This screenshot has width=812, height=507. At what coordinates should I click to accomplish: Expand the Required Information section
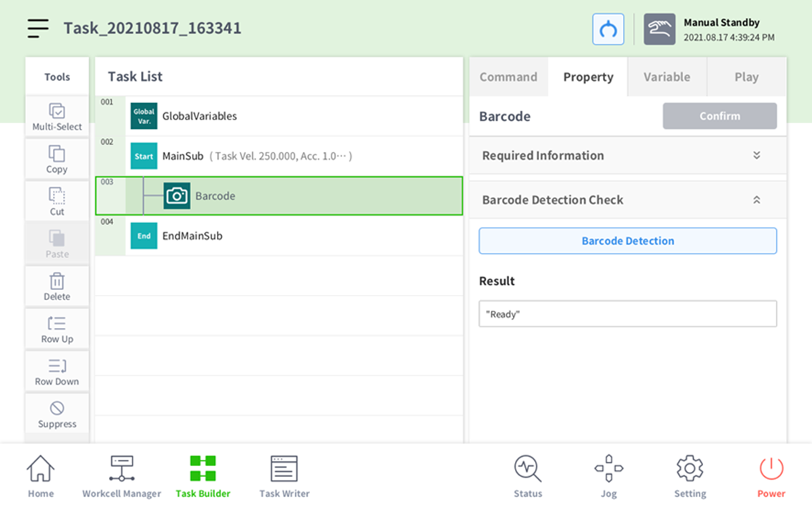756,155
